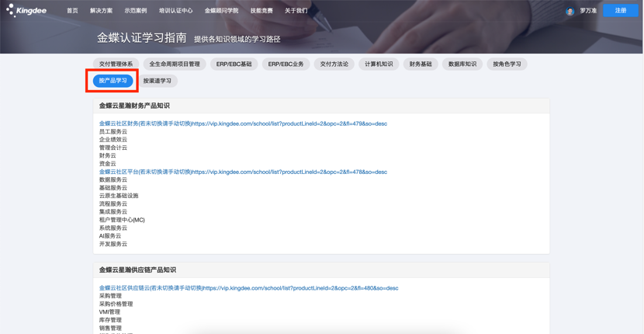Select the 按产品学习 category tab
The height and width of the screenshot is (334, 644).
[113, 81]
